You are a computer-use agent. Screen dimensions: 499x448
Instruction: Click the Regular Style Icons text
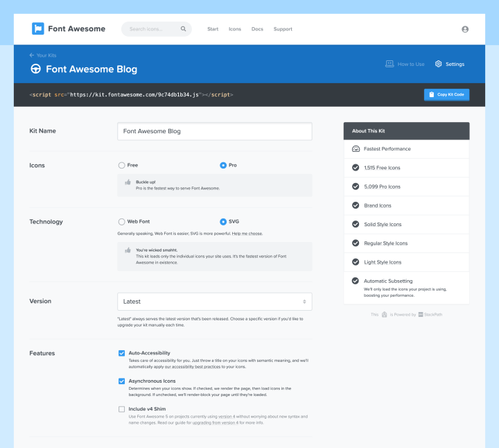coord(386,243)
